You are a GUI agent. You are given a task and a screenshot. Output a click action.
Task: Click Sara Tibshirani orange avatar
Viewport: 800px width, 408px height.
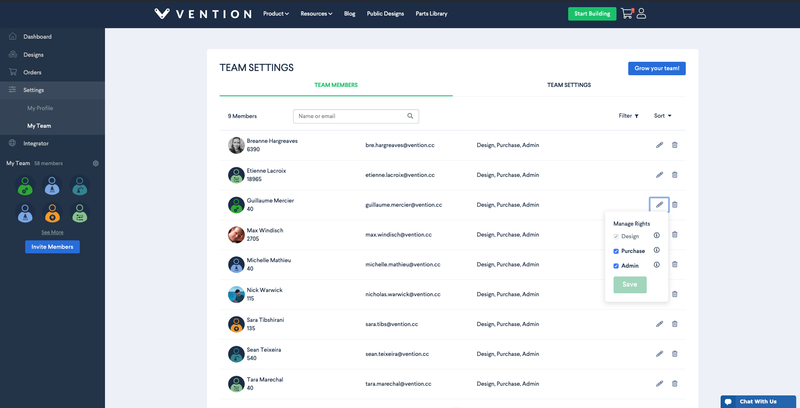click(236, 324)
